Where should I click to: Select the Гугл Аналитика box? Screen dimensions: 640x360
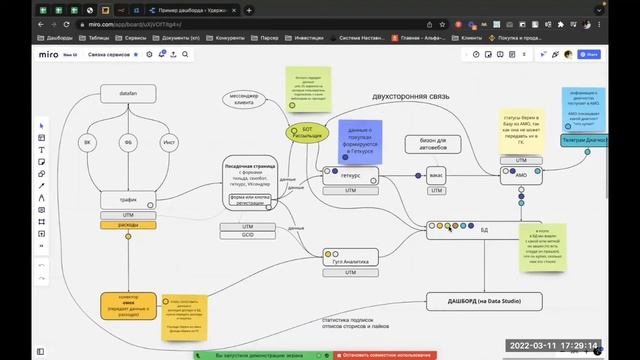click(350, 258)
